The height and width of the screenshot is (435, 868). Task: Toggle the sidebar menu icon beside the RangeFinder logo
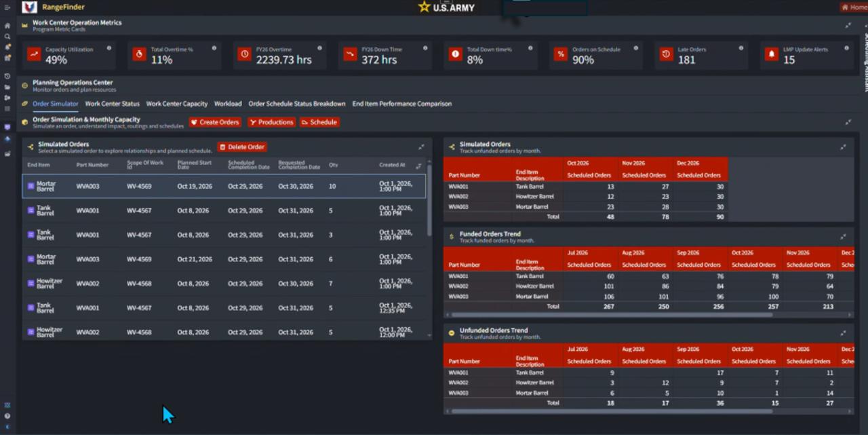[7, 7]
